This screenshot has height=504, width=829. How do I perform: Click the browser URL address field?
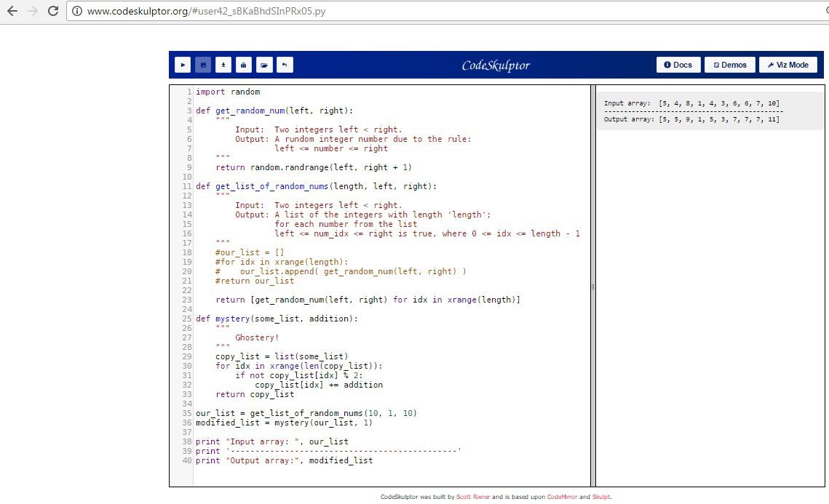point(449,11)
